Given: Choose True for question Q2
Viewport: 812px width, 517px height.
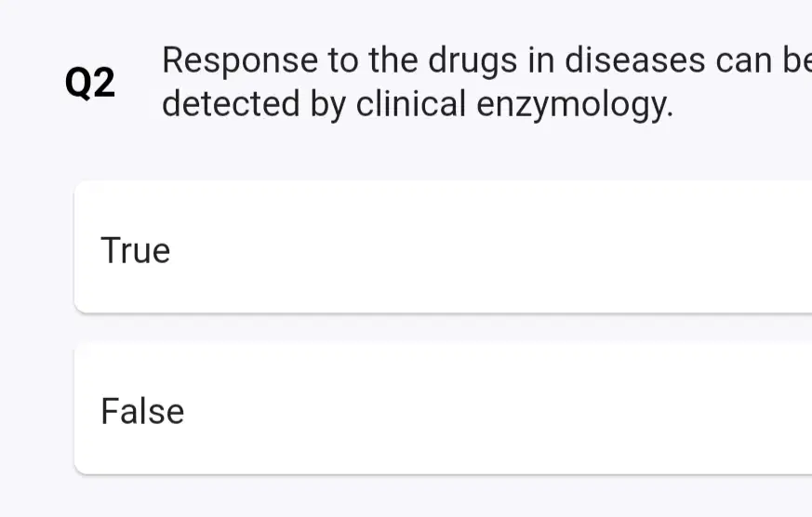Looking at the screenshot, I should tap(443, 247).
